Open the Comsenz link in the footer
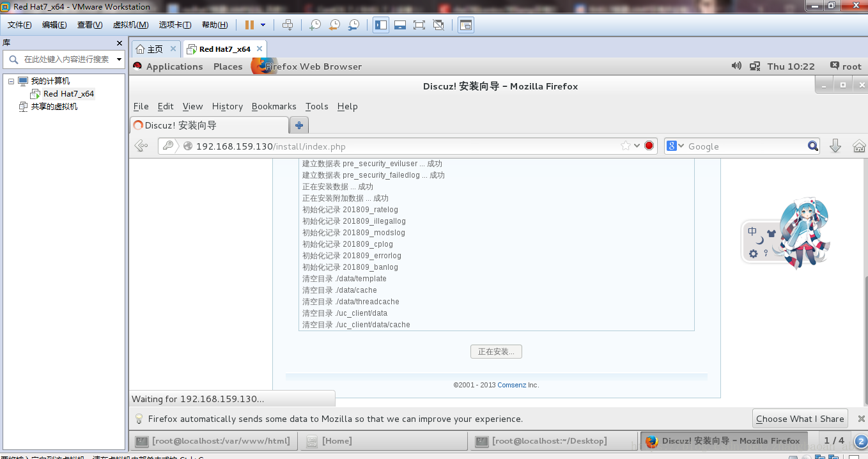Screen dimensions: 868x459 [511, 385]
